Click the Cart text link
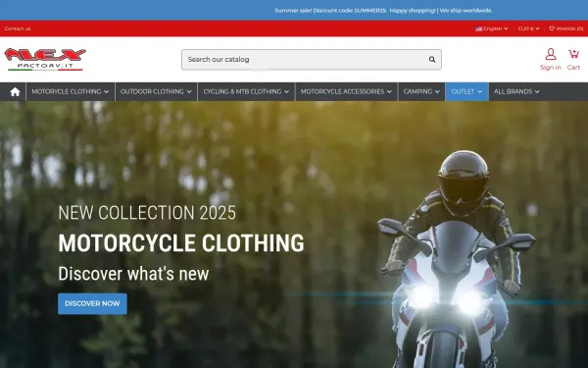The width and height of the screenshot is (588, 368). pos(573,67)
